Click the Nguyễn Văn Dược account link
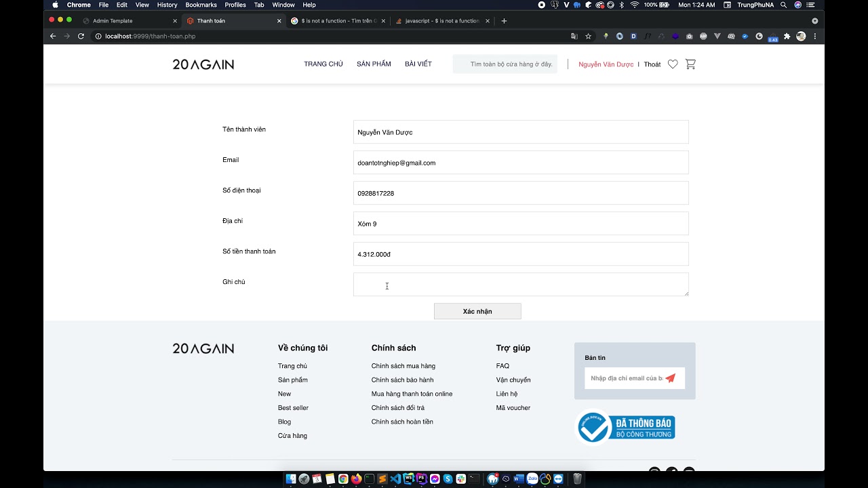Screen dimensions: 868x488 [x=606, y=64]
